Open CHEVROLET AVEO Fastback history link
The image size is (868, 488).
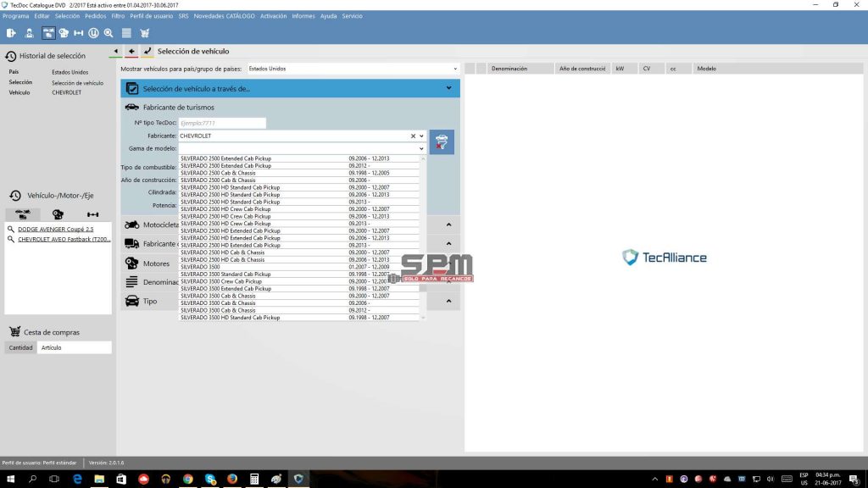(64, 240)
